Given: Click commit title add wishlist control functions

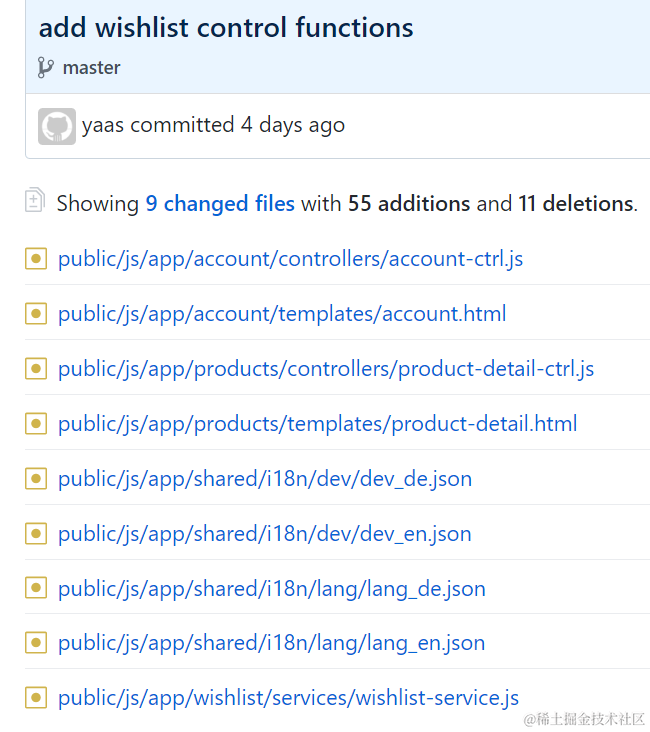Looking at the screenshot, I should pyautogui.click(x=226, y=28).
